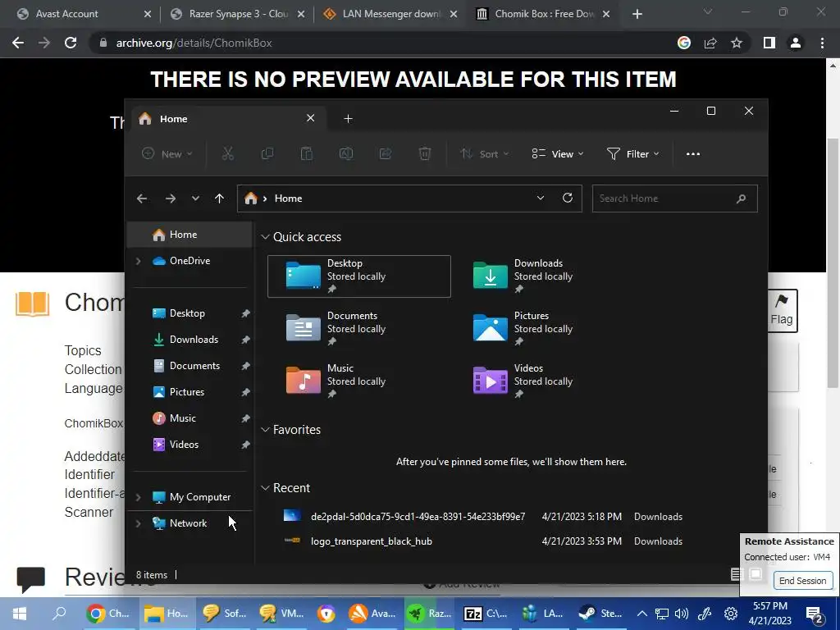Image resolution: width=840 pixels, height=630 pixels.
Task: Open the View dropdown in Explorer
Action: click(558, 154)
